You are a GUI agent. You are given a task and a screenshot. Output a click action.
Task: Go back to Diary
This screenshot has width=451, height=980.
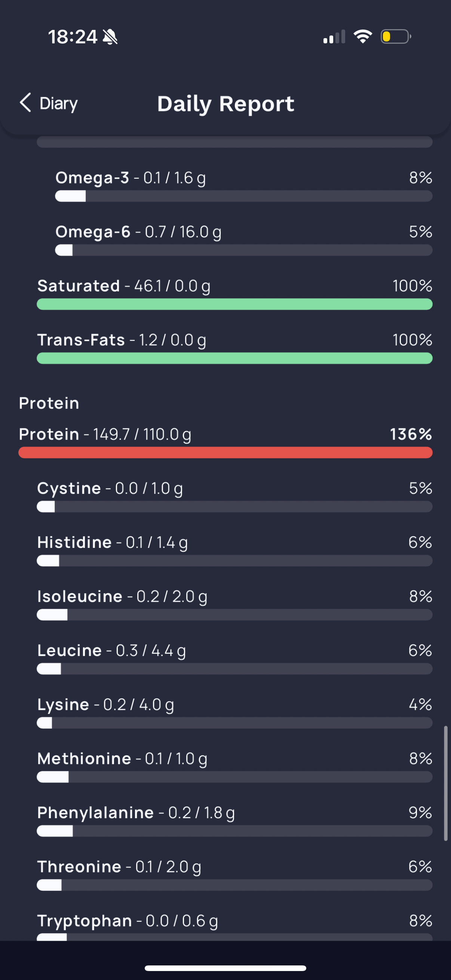click(49, 103)
